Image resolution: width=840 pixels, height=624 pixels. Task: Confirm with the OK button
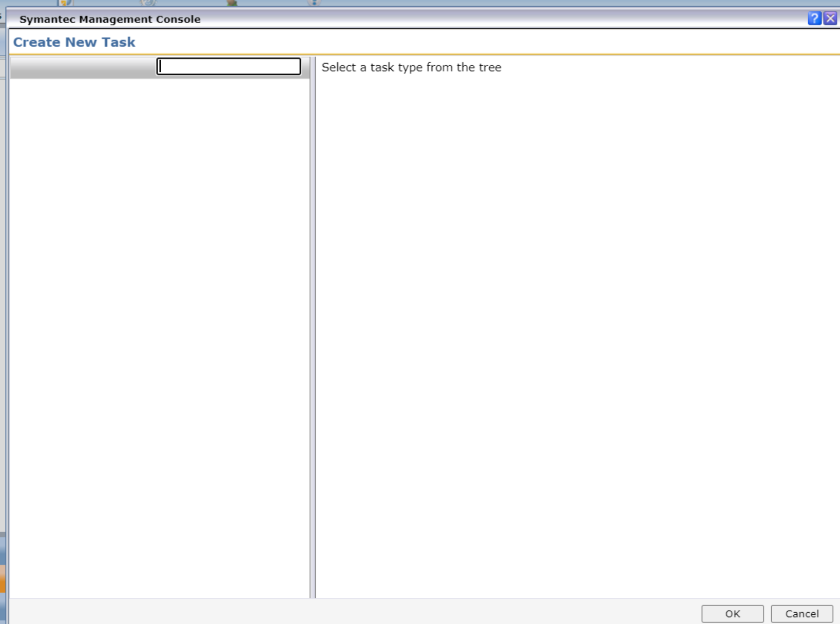pos(733,614)
